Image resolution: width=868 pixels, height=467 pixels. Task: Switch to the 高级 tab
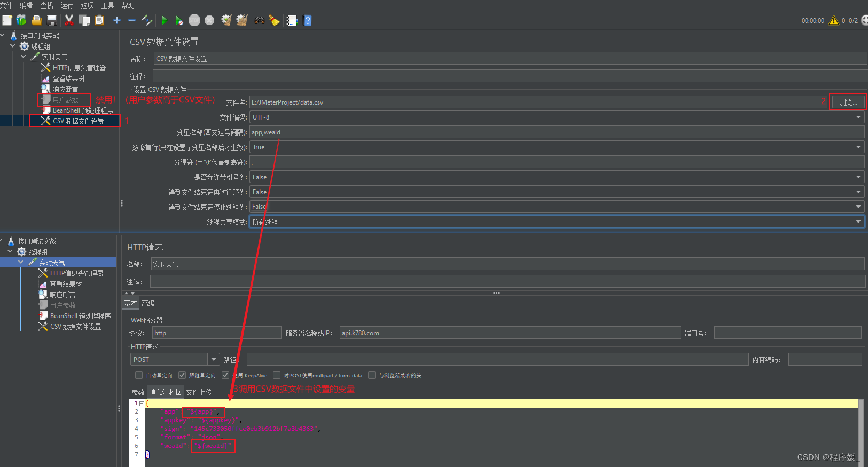click(148, 303)
